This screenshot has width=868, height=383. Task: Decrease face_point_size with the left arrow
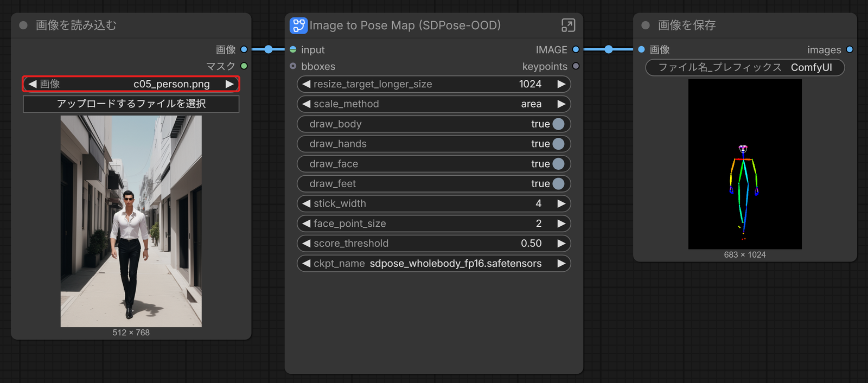pos(307,224)
